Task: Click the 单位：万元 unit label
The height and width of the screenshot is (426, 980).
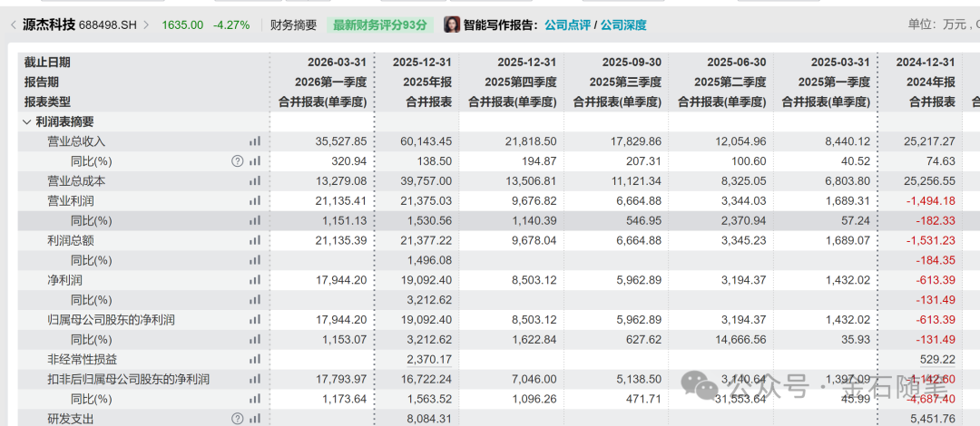Action: (936, 25)
